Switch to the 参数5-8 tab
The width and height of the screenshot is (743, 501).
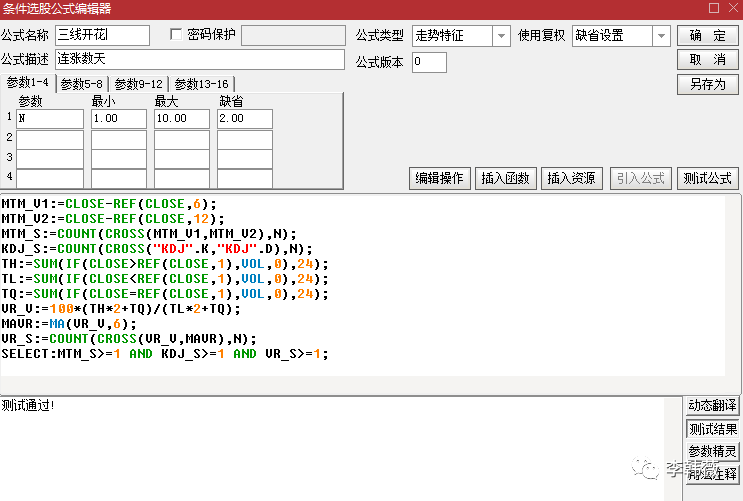click(x=81, y=84)
